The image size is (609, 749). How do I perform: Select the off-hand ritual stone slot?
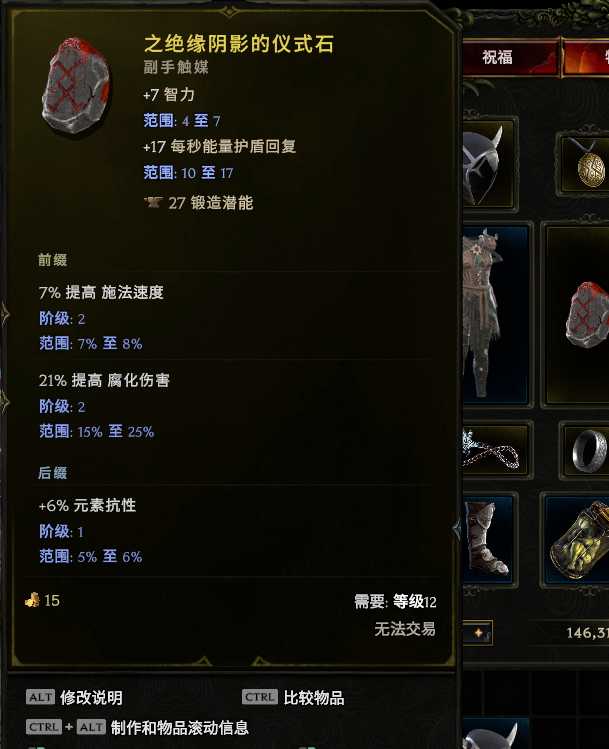[x=576, y=315]
